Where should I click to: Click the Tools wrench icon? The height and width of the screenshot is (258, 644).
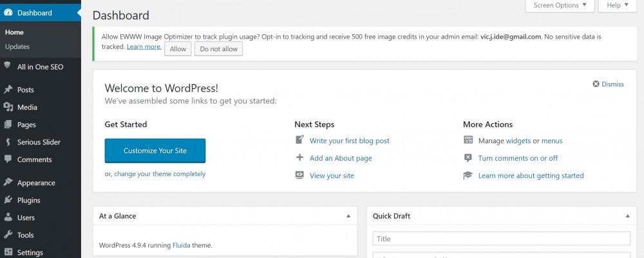[x=8, y=235]
